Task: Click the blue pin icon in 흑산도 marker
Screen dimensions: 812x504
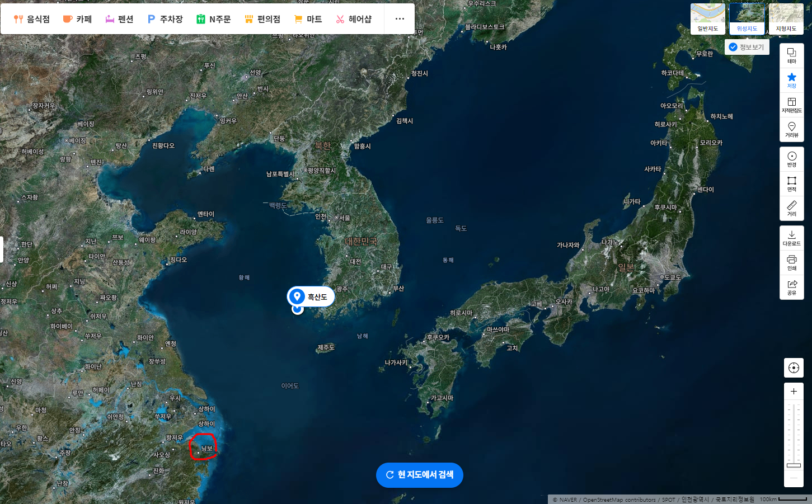Action: click(297, 296)
